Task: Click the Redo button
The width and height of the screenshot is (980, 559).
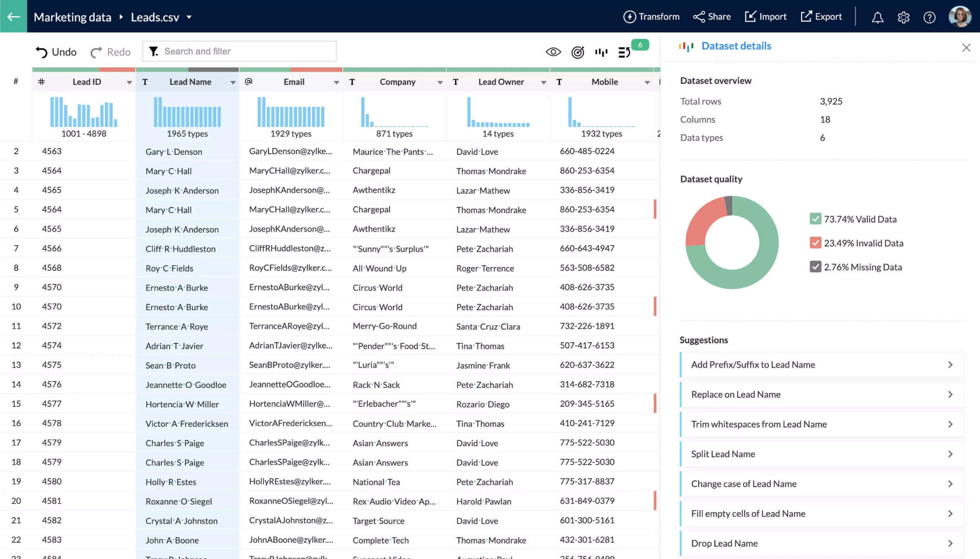Action: (110, 51)
